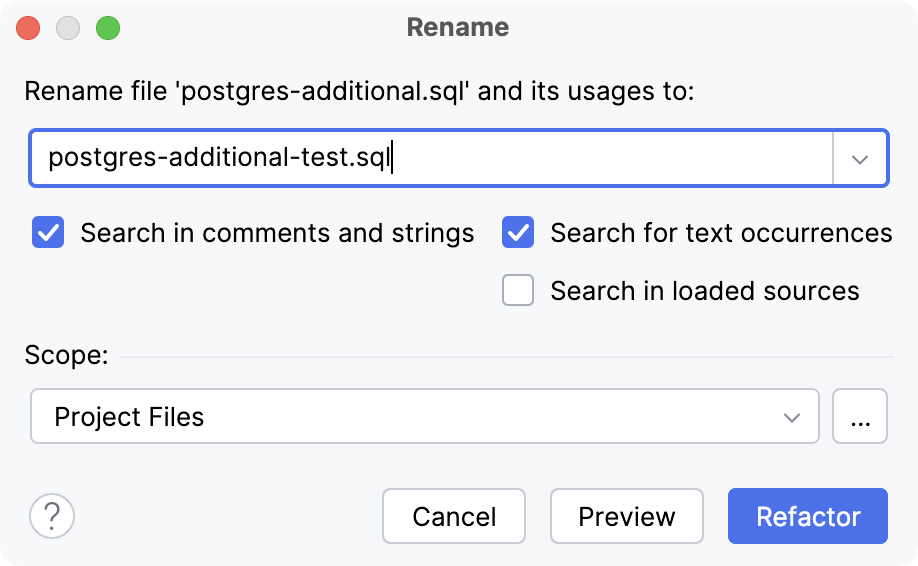Uncheck Search in comments and strings

(48, 233)
